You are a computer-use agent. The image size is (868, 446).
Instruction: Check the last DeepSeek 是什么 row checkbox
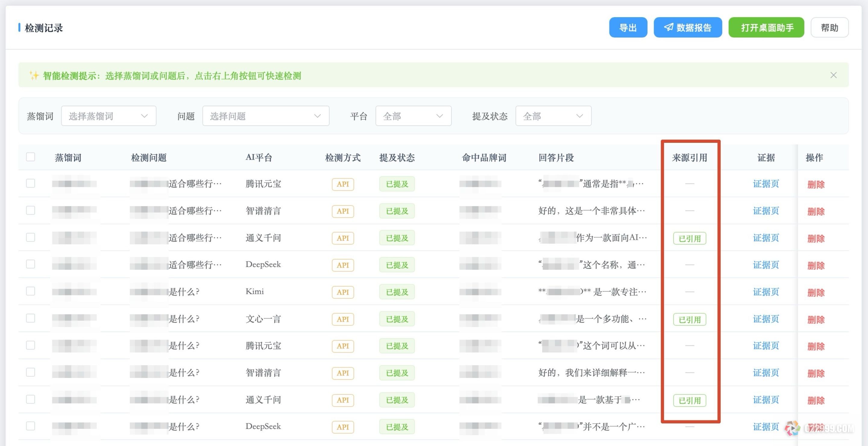[x=31, y=426]
